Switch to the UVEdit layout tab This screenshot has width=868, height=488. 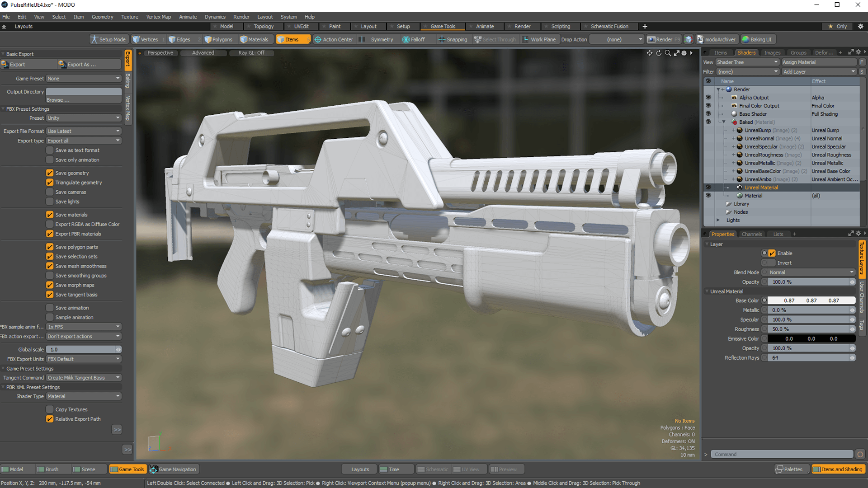(x=301, y=26)
